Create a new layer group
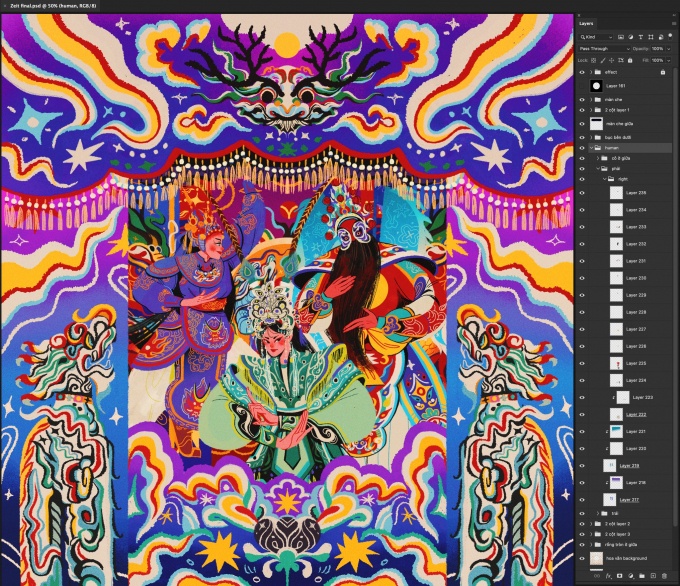Screen dimensions: 680x586 (x=641, y=576)
